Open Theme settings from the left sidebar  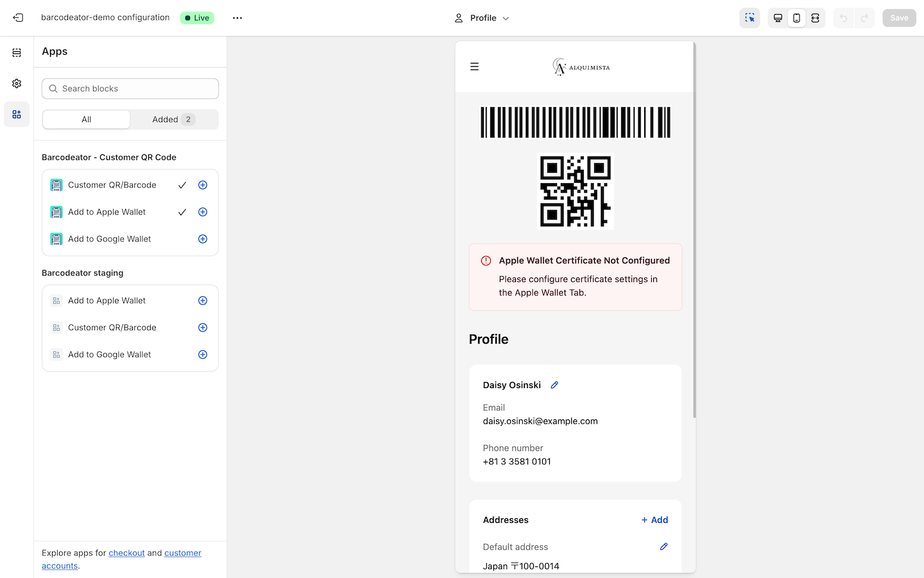coord(17,83)
